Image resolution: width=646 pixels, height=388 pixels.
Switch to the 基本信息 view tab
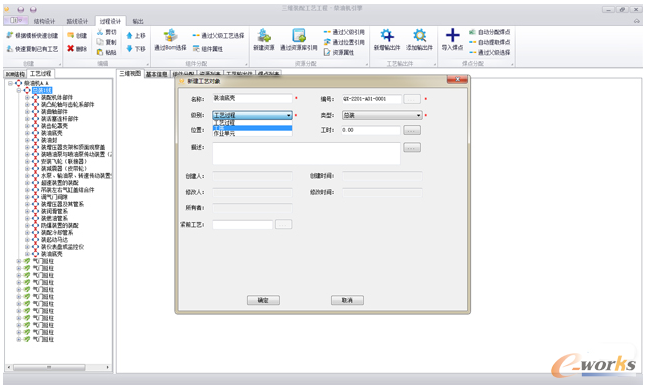(x=157, y=74)
